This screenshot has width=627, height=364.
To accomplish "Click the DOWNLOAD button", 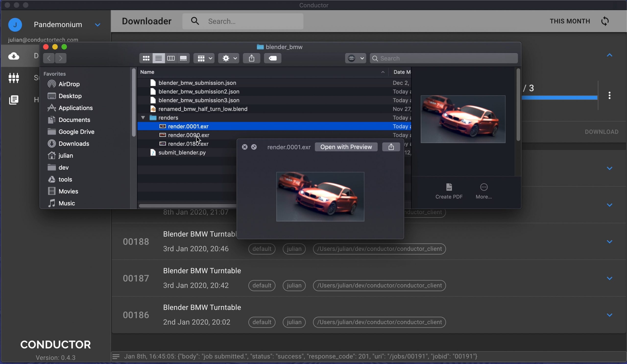I will coord(601,132).
